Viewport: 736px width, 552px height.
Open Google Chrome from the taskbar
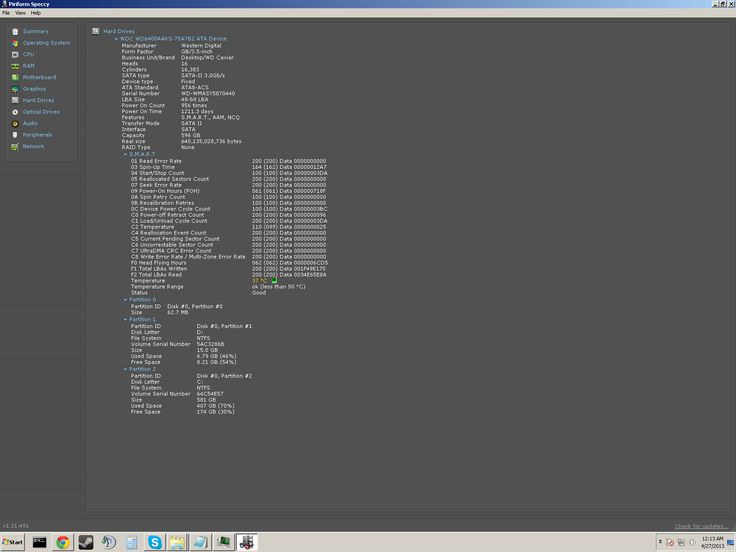pyautogui.click(x=63, y=542)
